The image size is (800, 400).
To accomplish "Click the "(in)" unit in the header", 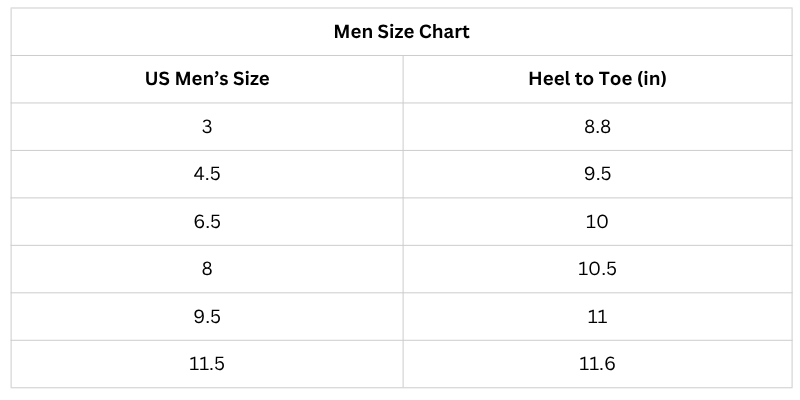I will pos(652,79).
